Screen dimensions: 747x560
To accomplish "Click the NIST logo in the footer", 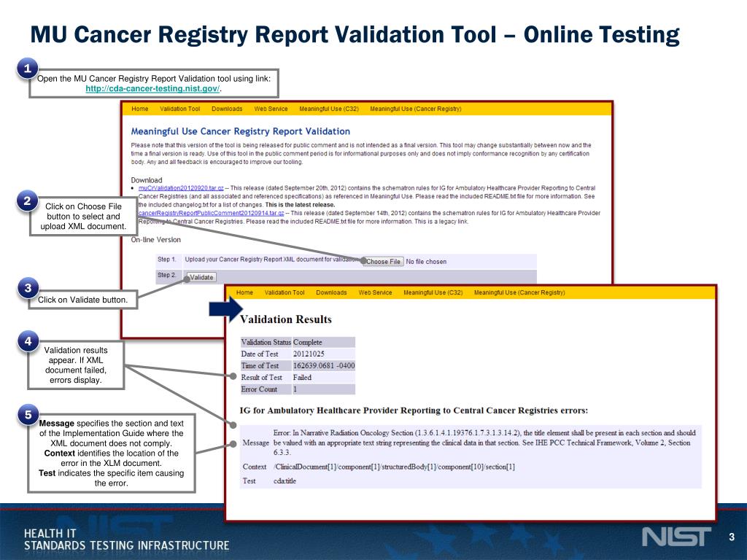I will tap(676, 537).
